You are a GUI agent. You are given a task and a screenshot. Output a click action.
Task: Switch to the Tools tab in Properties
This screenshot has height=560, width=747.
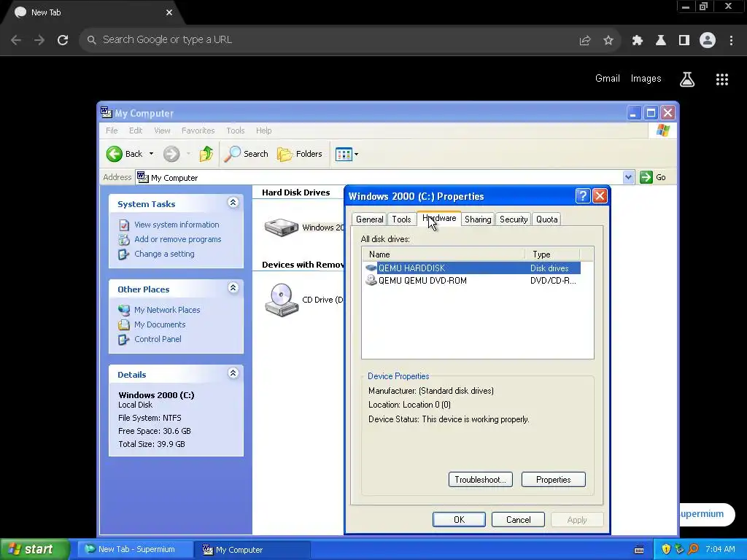[x=401, y=219]
